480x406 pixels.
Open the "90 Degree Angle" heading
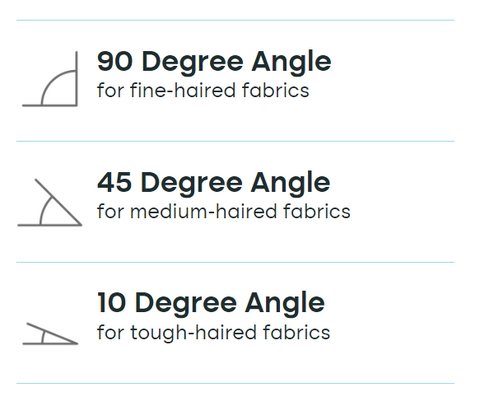coord(214,62)
